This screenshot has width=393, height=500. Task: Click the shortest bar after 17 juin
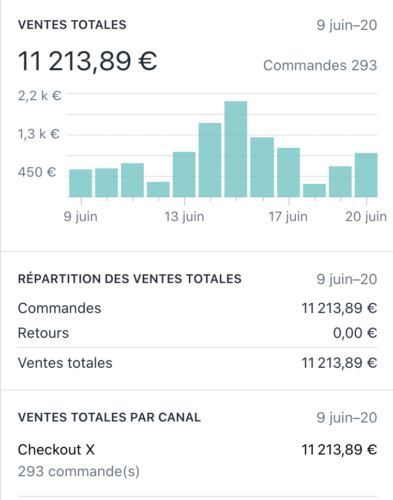(314, 190)
